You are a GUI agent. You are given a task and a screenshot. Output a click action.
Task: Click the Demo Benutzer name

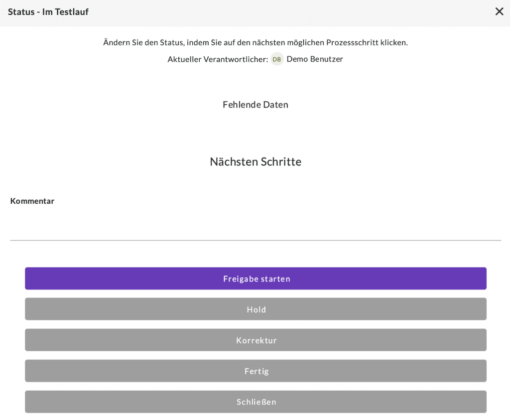pyautogui.click(x=315, y=59)
